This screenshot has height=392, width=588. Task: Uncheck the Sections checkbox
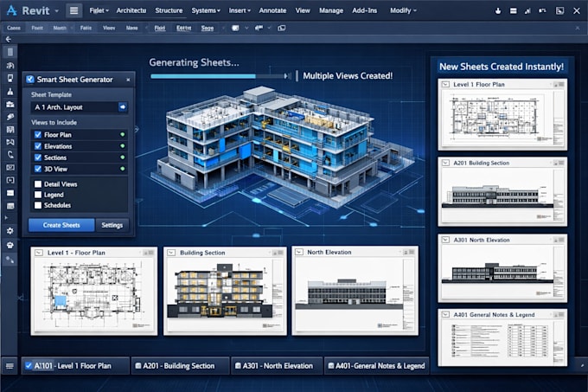[38, 157]
